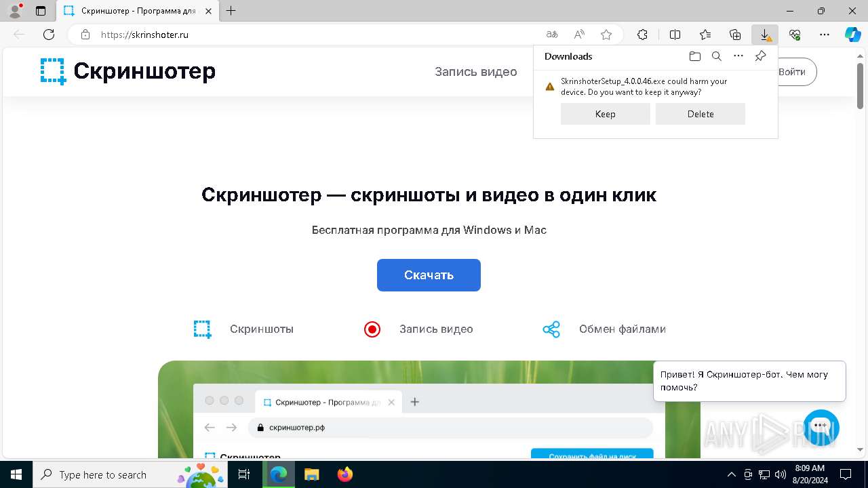Viewport: 868px width, 488px height.
Task: Open the Copilot sidebar icon
Action: 853,35
